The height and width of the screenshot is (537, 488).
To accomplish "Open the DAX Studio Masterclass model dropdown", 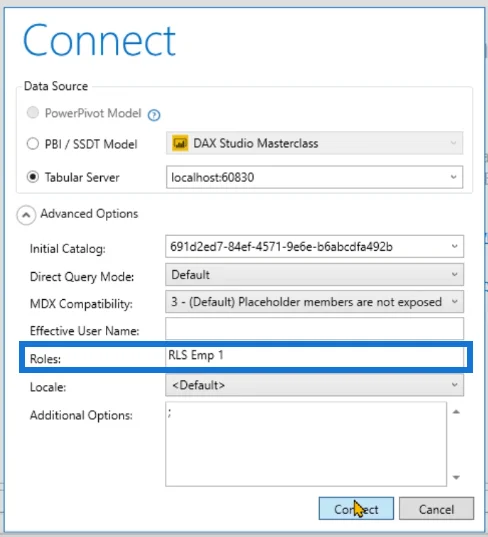I will pyautogui.click(x=314, y=143).
